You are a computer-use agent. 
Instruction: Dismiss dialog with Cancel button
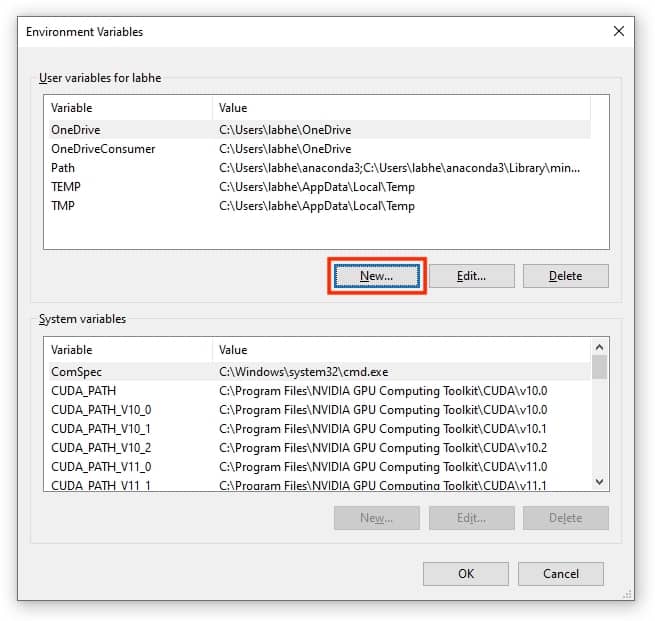click(561, 573)
